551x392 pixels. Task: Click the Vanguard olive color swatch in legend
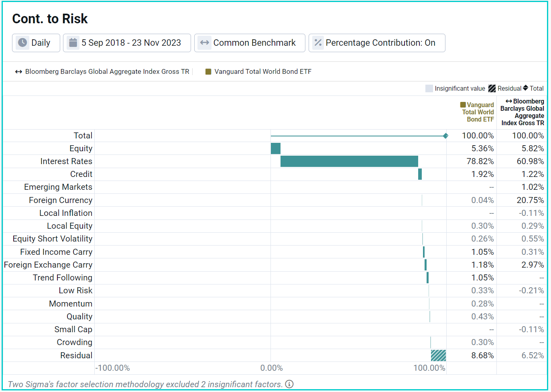tap(208, 71)
